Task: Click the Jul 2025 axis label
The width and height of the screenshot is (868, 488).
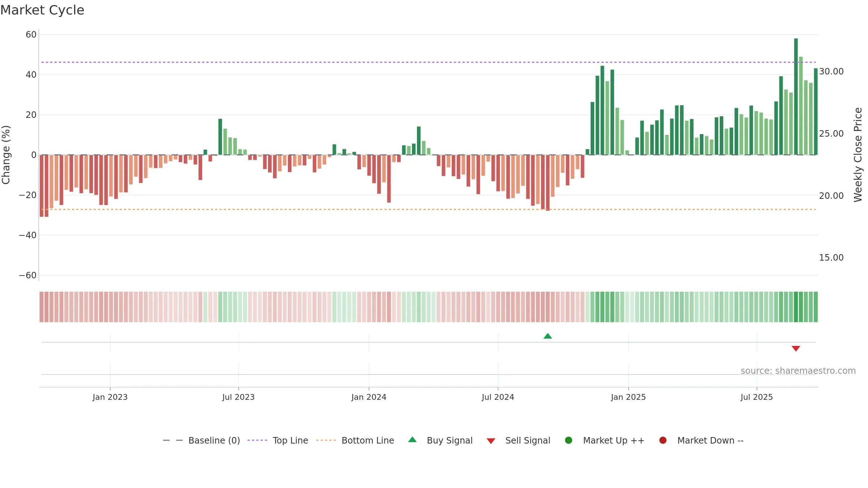Action: 757,397
